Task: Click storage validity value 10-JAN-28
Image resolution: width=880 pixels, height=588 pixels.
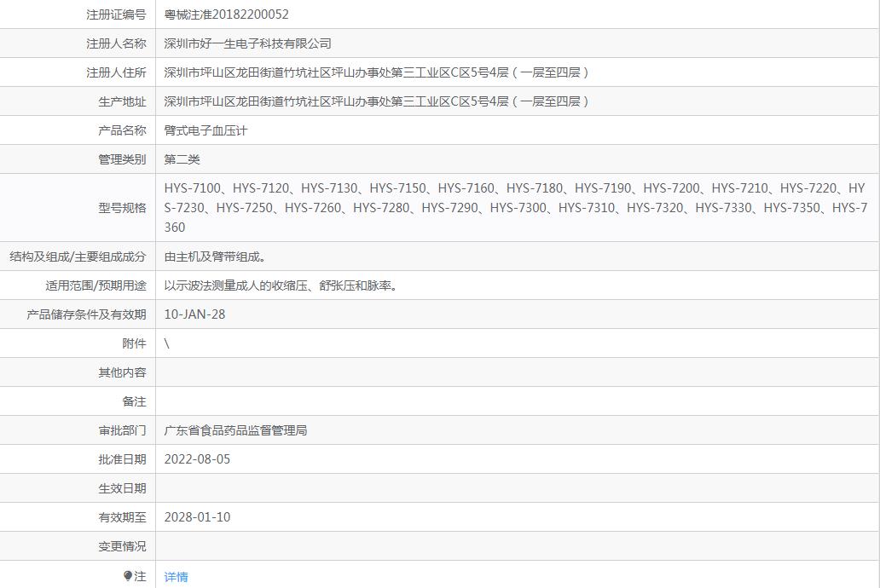Action: coord(194,314)
